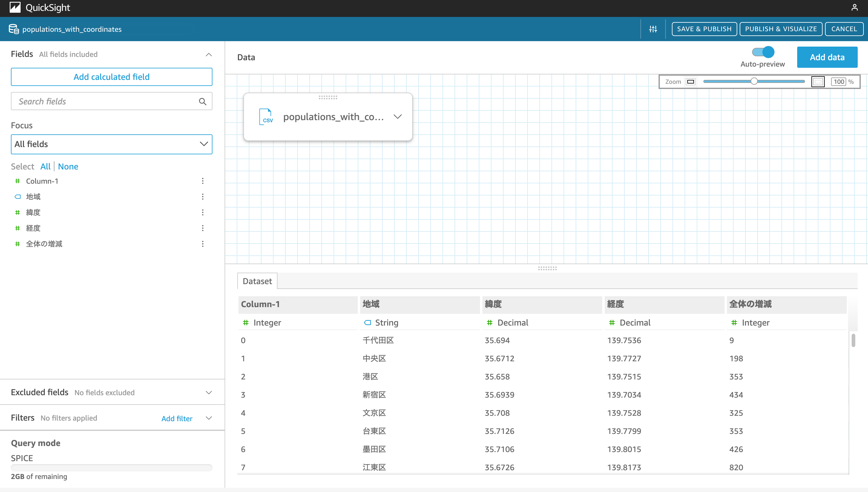The width and height of the screenshot is (868, 492).
Task: Collapse the Fields panel
Action: tap(209, 54)
